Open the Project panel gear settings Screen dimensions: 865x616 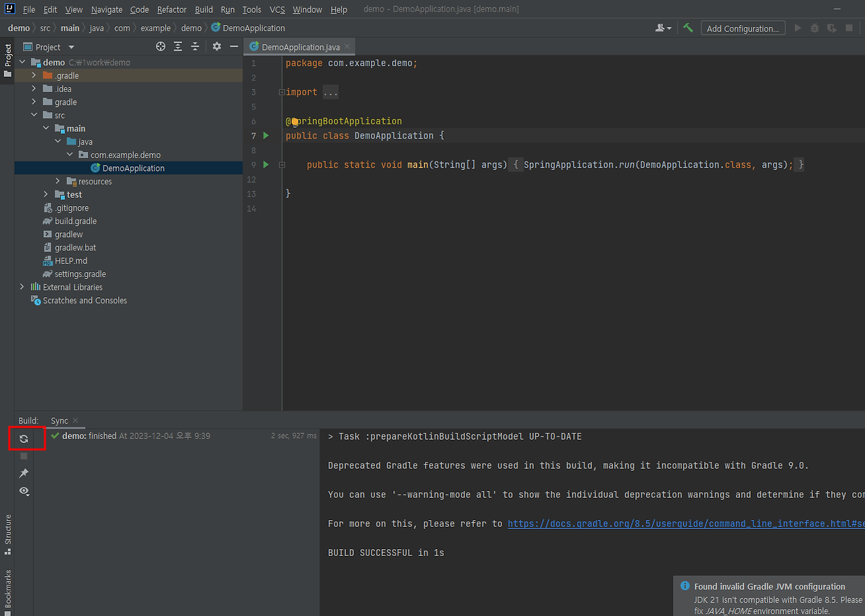click(x=217, y=47)
